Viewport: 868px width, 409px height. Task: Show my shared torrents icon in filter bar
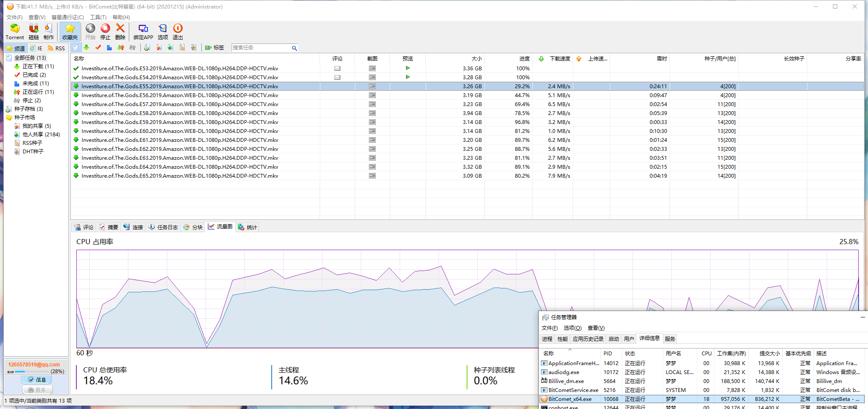(159, 48)
